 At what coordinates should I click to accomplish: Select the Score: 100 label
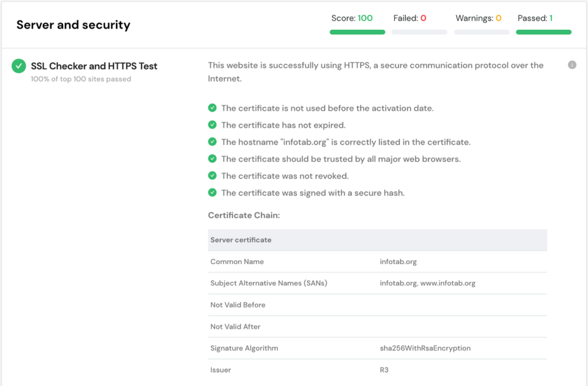coord(352,18)
